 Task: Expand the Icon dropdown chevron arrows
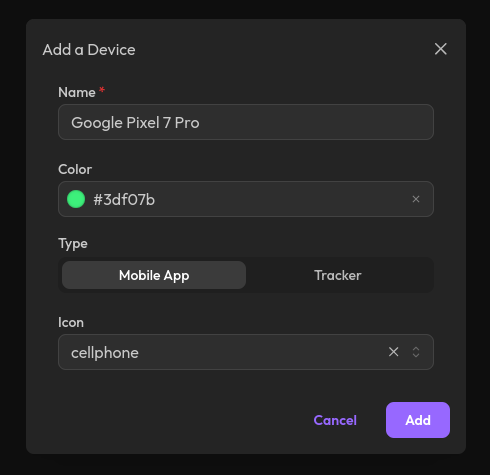416,352
